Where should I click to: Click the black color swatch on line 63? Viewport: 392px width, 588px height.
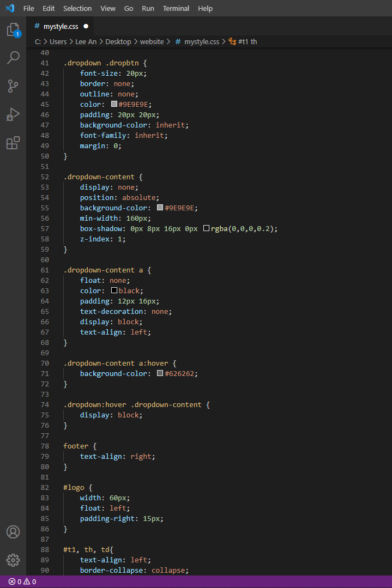pos(114,291)
